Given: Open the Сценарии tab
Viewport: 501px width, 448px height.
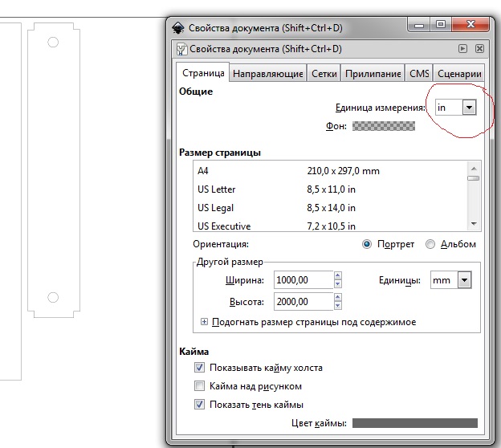Looking at the screenshot, I should 459,74.
